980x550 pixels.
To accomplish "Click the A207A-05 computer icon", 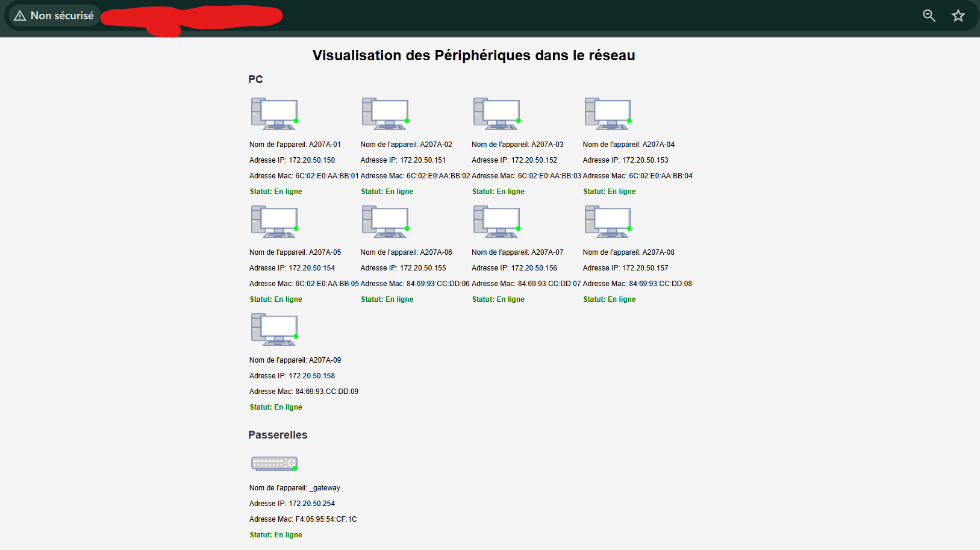I will click(275, 222).
